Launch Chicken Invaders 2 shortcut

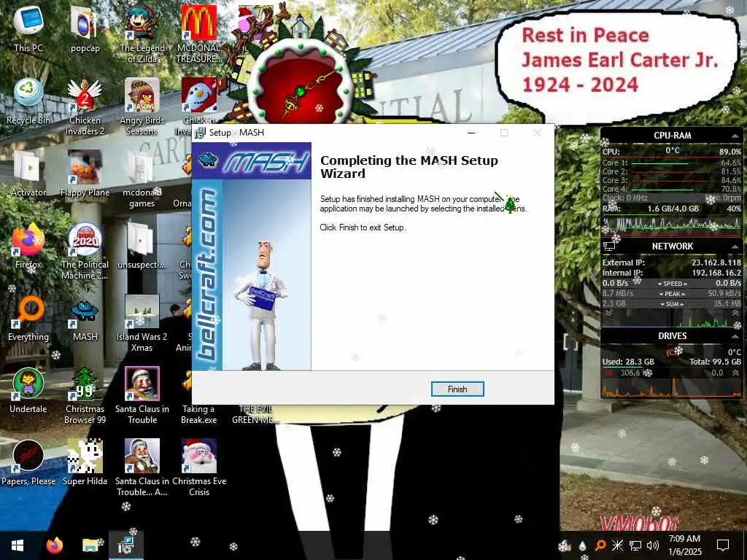[x=85, y=107]
